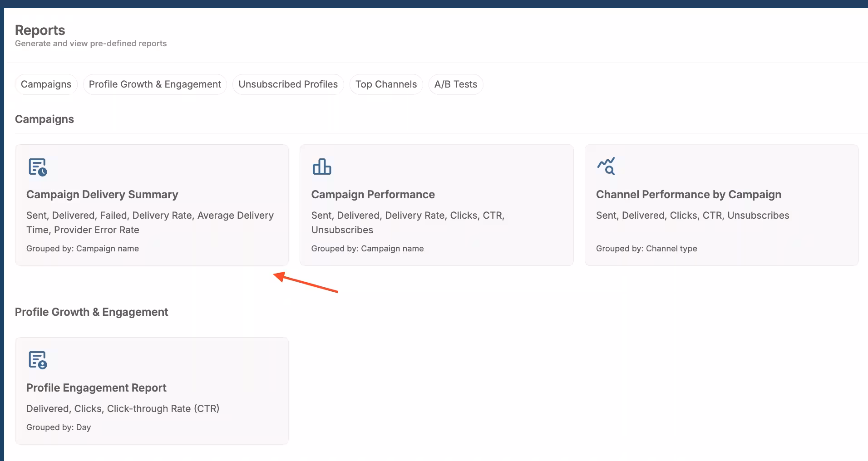868x461 pixels.
Task: Select the Profile Growth & Engagement filter chip
Action: [154, 84]
